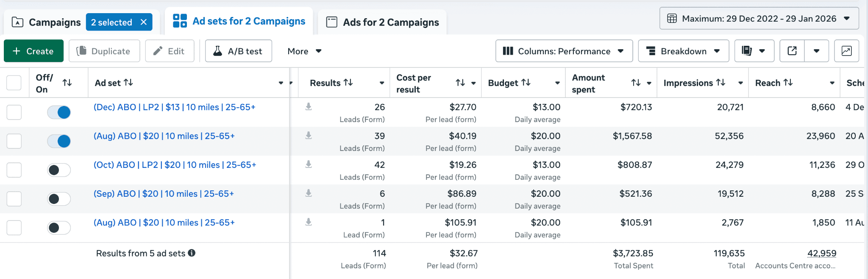
Task: Download leads icon for the 42 results row
Action: (309, 164)
